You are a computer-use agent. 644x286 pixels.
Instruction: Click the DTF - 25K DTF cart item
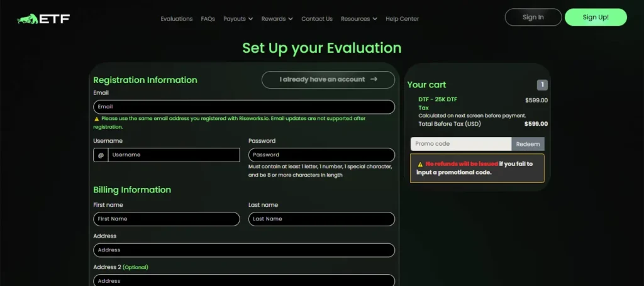pos(438,100)
